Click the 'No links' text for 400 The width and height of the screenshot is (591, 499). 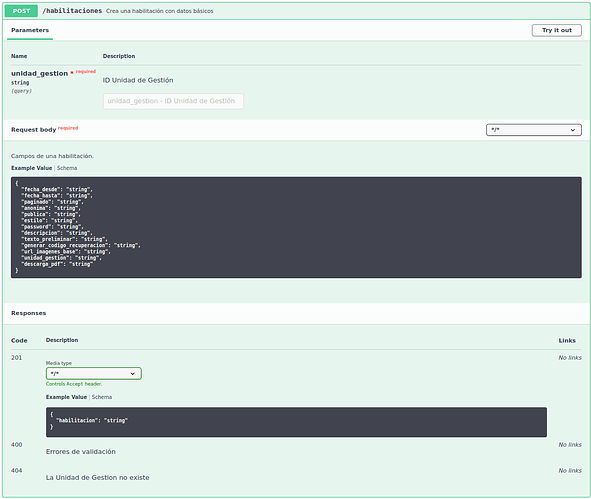click(570, 445)
